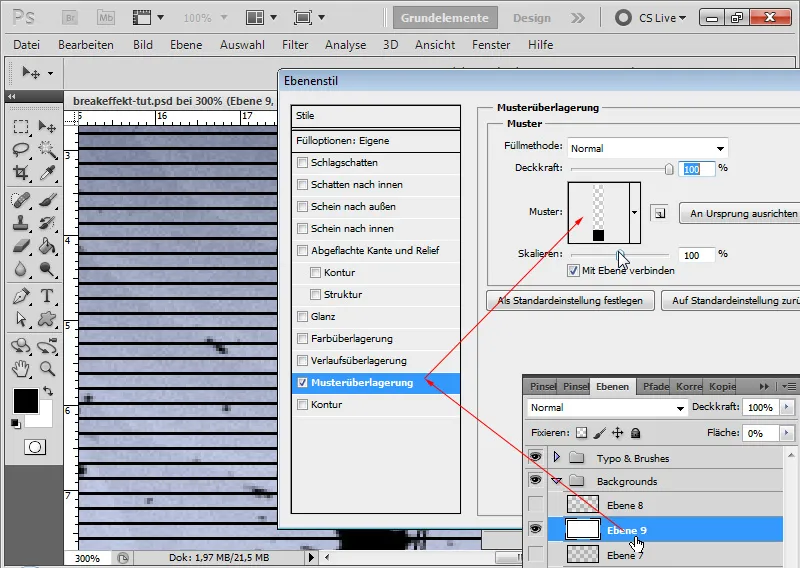
Task: Select the 3D Camera Orbit tool
Action: coord(47,346)
